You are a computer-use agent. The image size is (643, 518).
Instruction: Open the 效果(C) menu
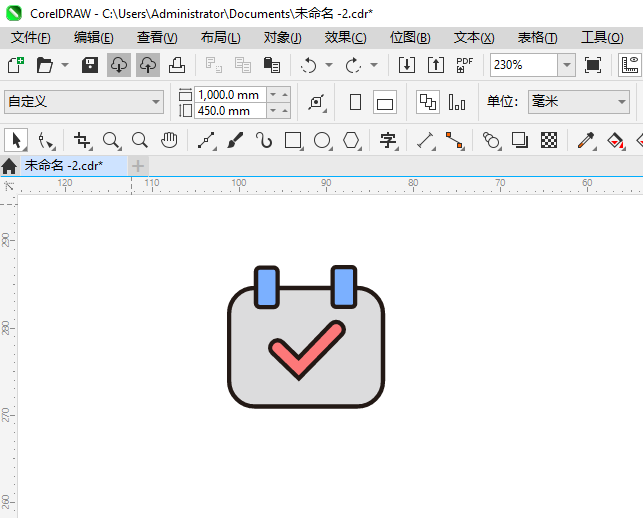point(345,38)
